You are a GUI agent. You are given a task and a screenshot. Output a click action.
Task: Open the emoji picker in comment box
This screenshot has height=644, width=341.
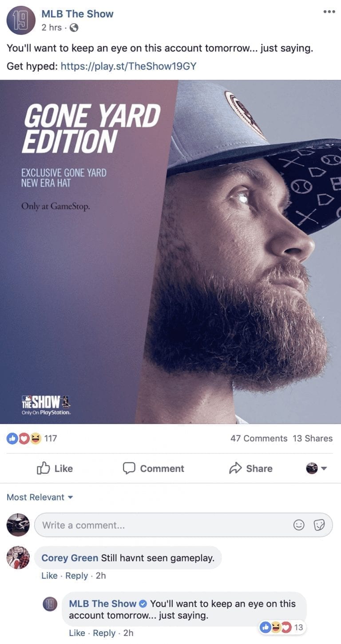299,525
